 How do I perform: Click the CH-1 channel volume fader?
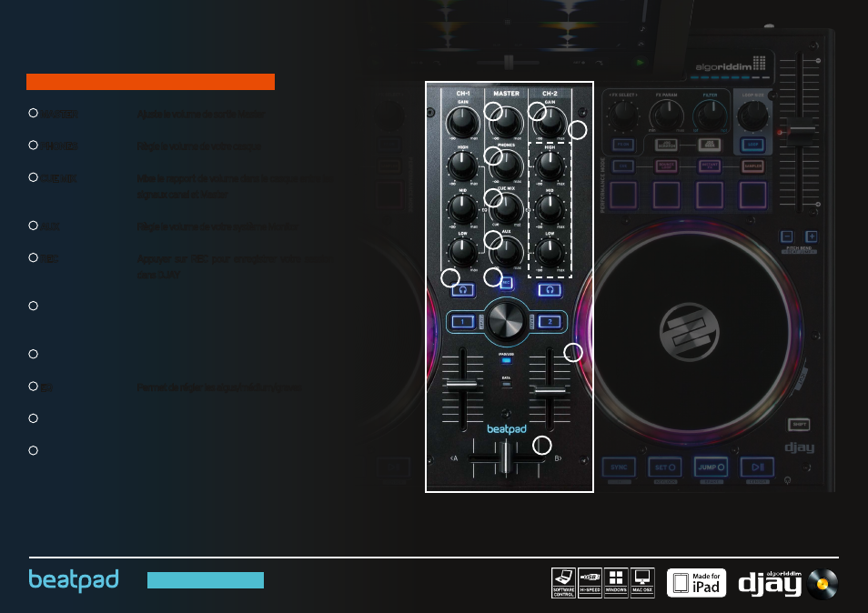(462, 384)
